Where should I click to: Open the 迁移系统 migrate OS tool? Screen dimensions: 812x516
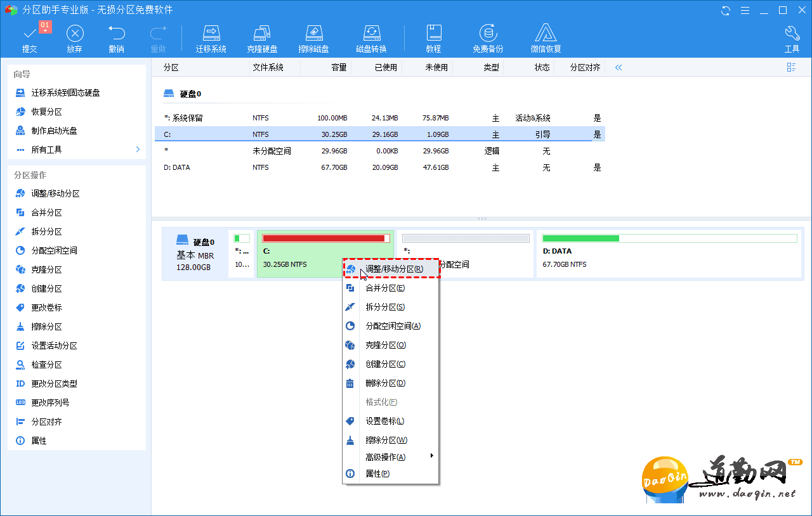coord(211,39)
